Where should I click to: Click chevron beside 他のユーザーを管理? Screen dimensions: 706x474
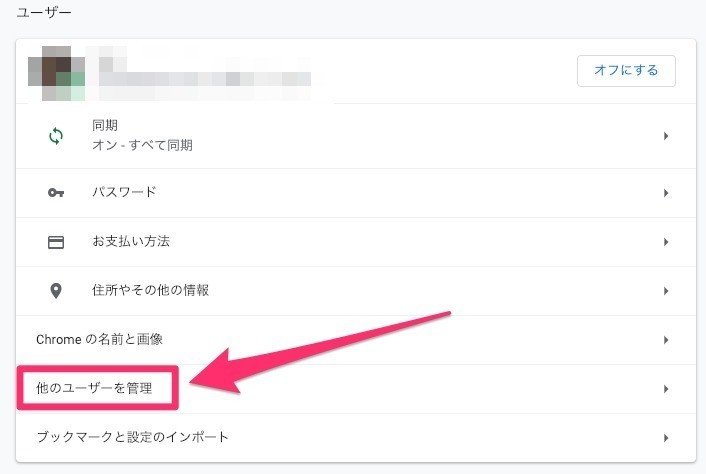666,388
